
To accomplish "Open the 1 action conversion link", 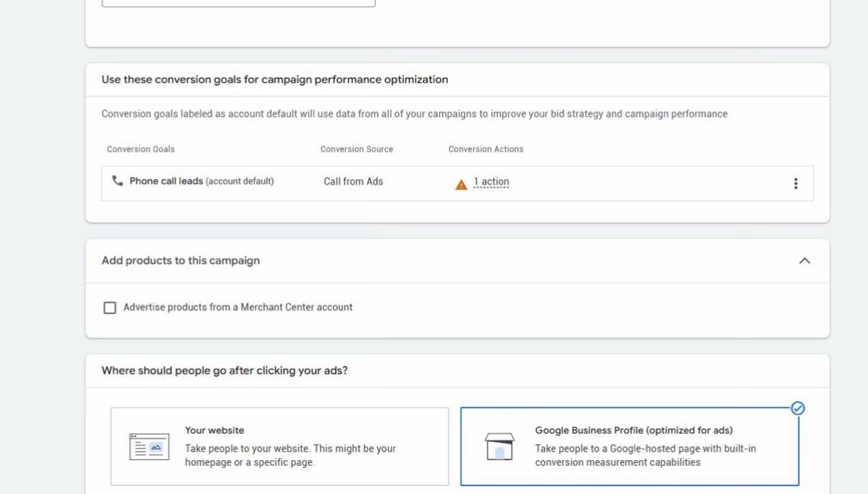I will click(492, 183).
